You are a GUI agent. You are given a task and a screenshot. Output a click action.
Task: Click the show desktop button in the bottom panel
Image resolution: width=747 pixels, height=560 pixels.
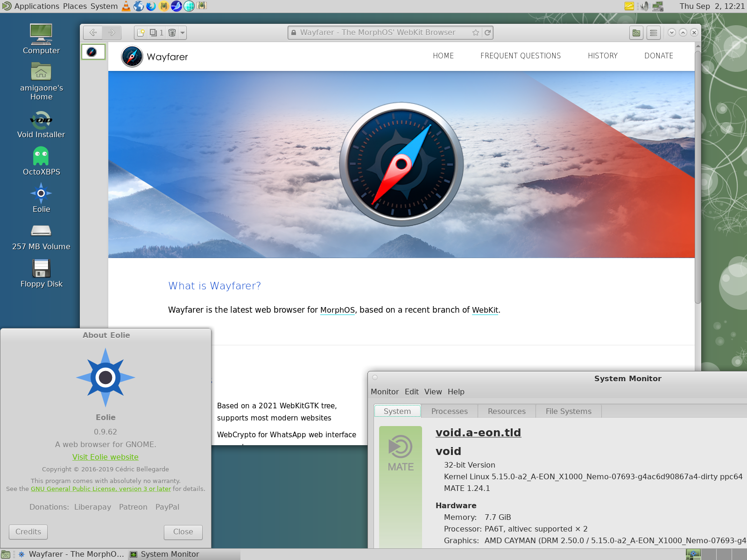coord(6,554)
